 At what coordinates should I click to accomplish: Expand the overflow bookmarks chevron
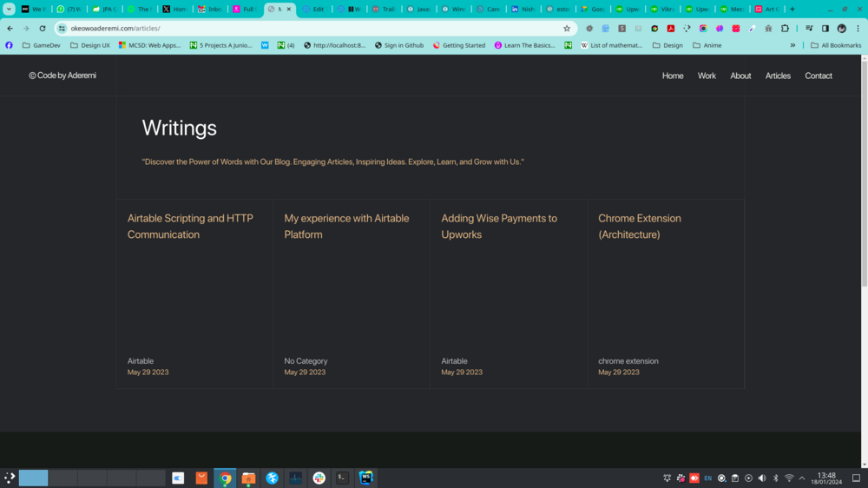tap(792, 45)
